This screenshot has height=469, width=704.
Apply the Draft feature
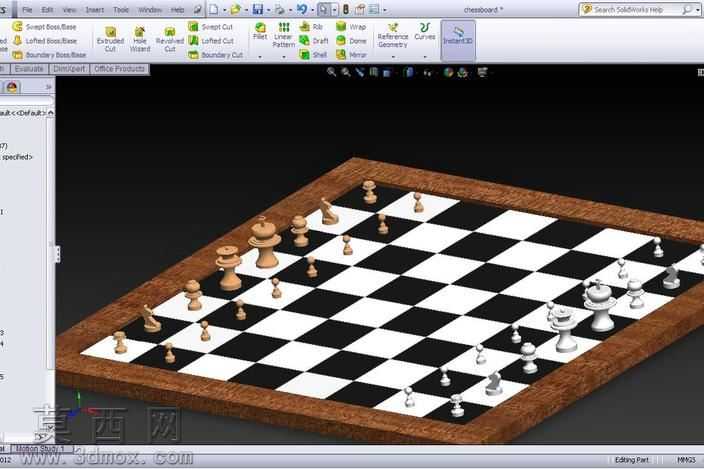point(314,41)
